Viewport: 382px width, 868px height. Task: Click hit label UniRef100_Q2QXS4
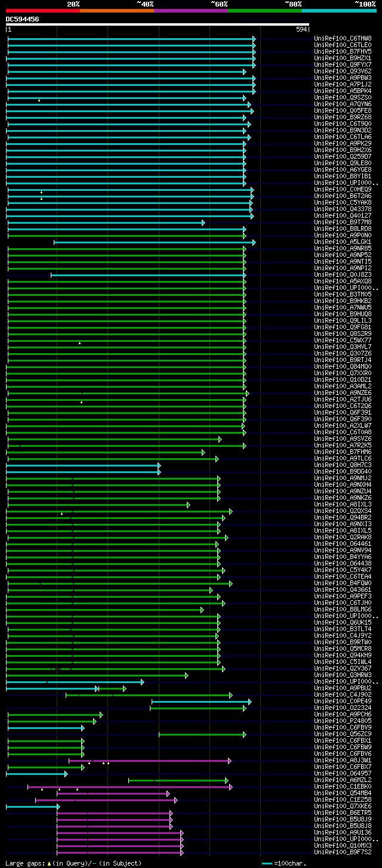pyautogui.click(x=343, y=511)
